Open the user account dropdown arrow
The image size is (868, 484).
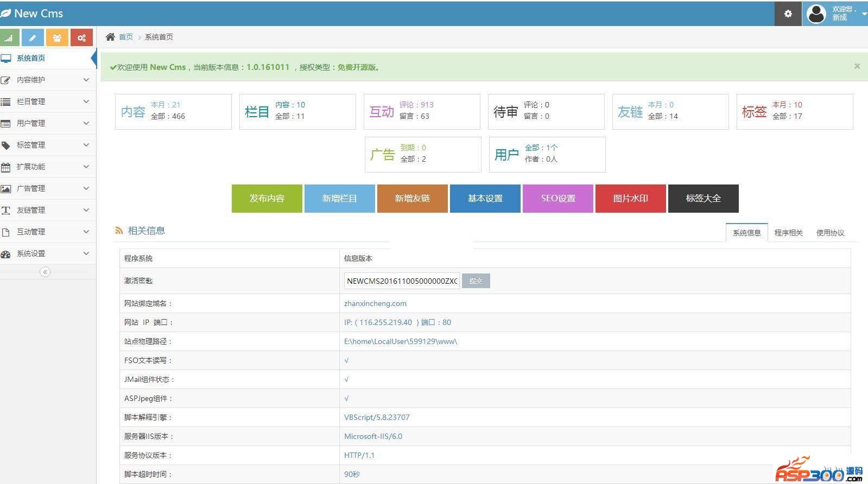click(864, 14)
